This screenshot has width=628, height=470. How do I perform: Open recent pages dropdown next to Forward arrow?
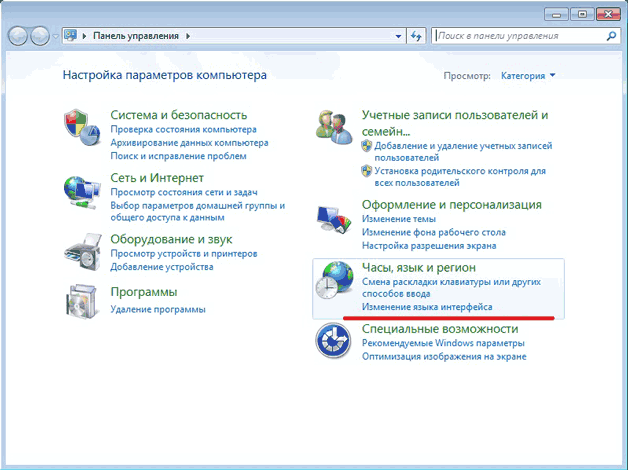(55, 36)
